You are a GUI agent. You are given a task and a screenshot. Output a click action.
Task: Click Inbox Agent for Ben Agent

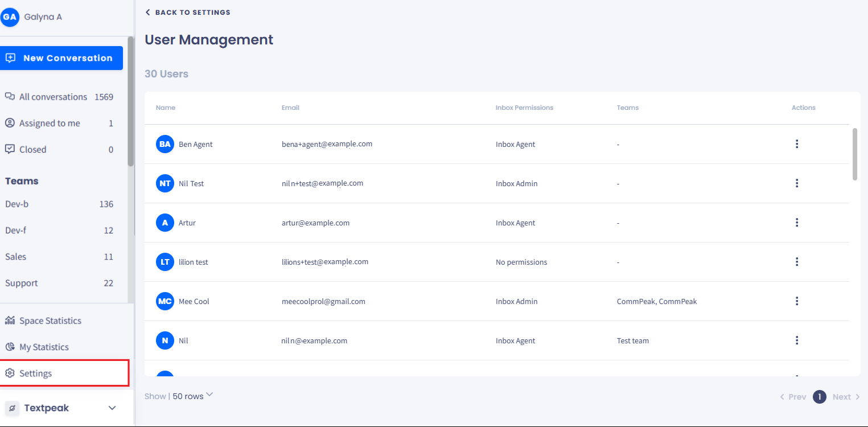pos(516,144)
